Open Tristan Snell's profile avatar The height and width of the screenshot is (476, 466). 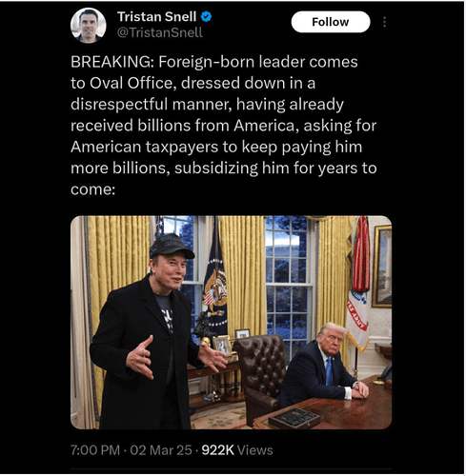pos(88,26)
